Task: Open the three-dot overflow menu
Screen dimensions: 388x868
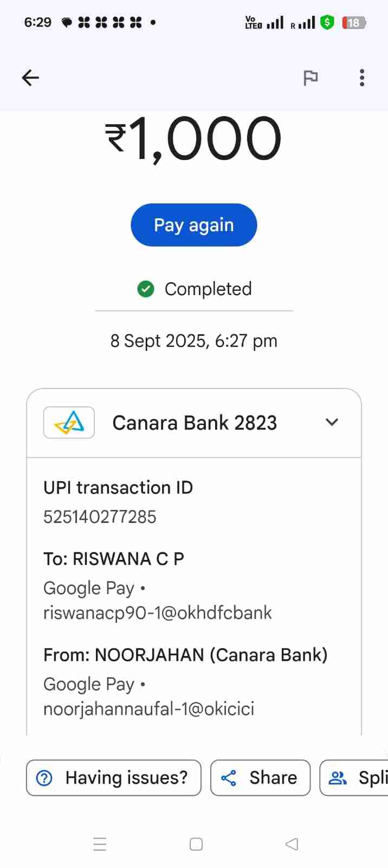Action: click(x=362, y=78)
